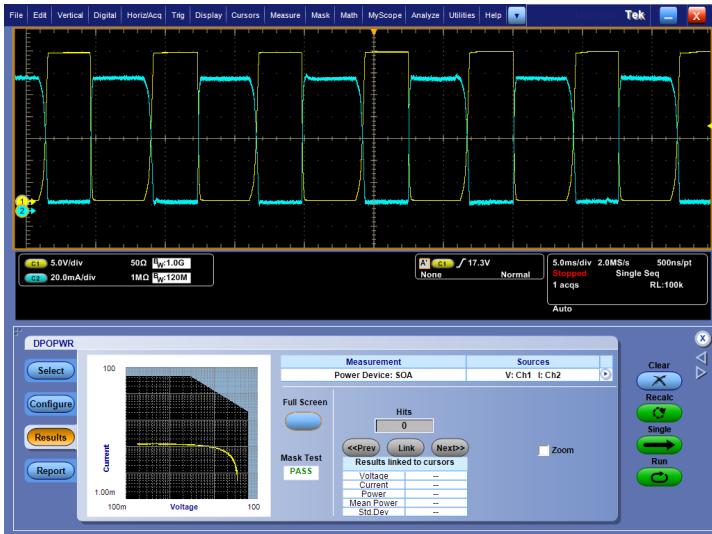Screen dimensions: 712x534
Task: Click the Clear icon button
Action: coord(659,381)
